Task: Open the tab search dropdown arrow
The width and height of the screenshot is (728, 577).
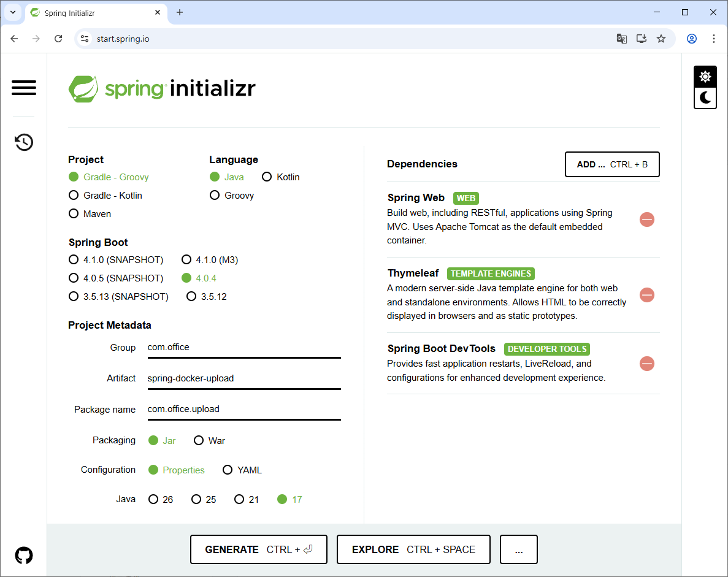Action: tap(13, 12)
